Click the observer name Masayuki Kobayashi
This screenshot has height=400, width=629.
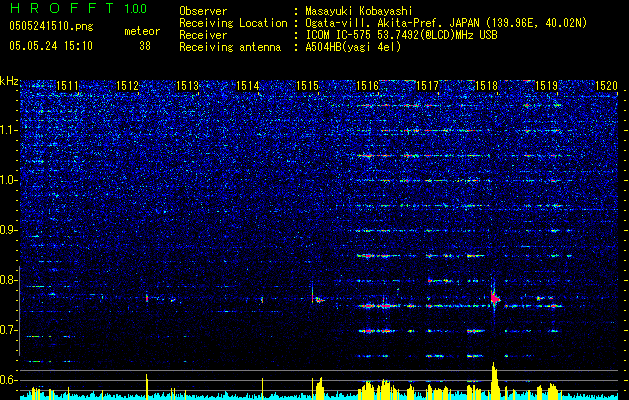[x=359, y=11]
